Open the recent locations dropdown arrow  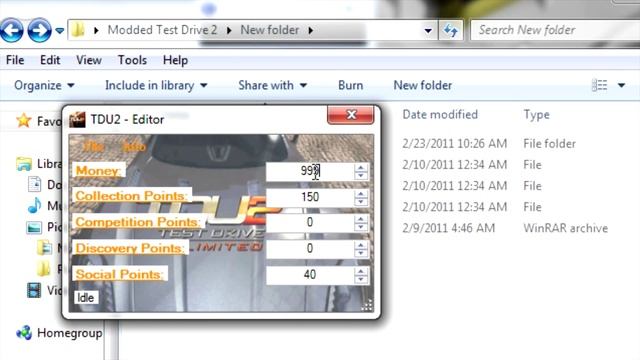(60, 30)
